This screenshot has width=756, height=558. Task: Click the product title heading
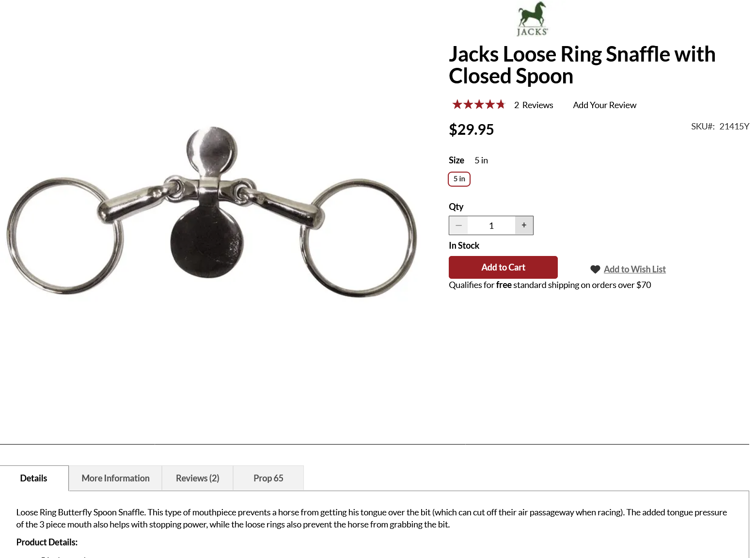582,65
